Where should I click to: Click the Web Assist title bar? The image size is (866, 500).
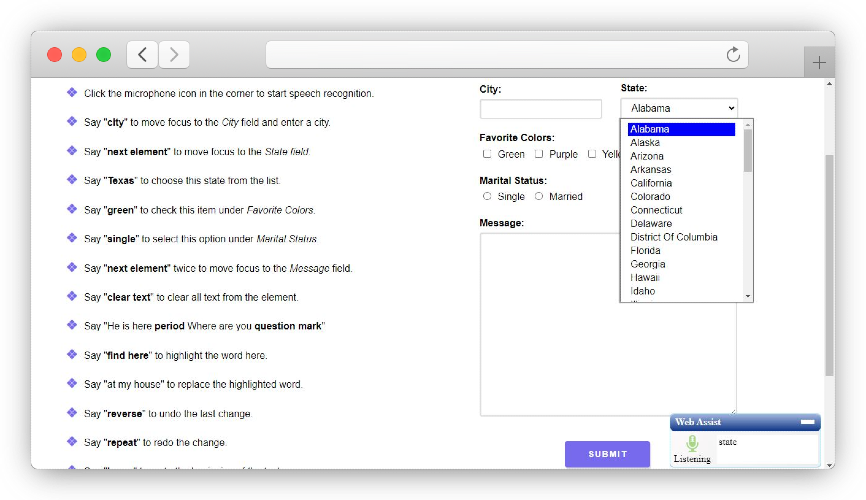(x=745, y=422)
